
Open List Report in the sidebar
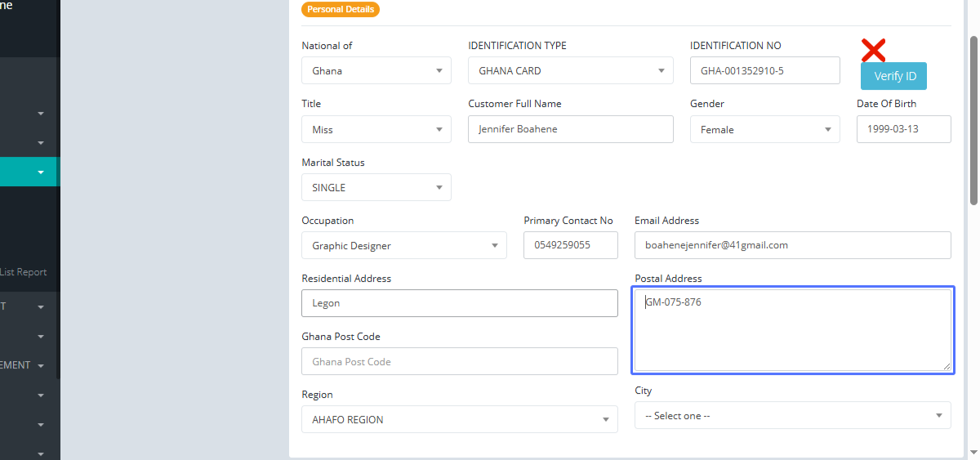pyautogui.click(x=24, y=272)
